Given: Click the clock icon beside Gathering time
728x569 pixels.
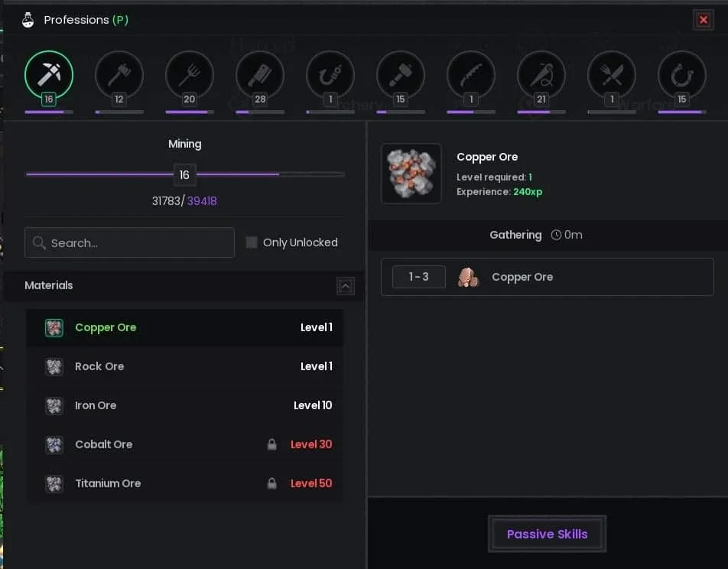Looking at the screenshot, I should pyautogui.click(x=556, y=235).
